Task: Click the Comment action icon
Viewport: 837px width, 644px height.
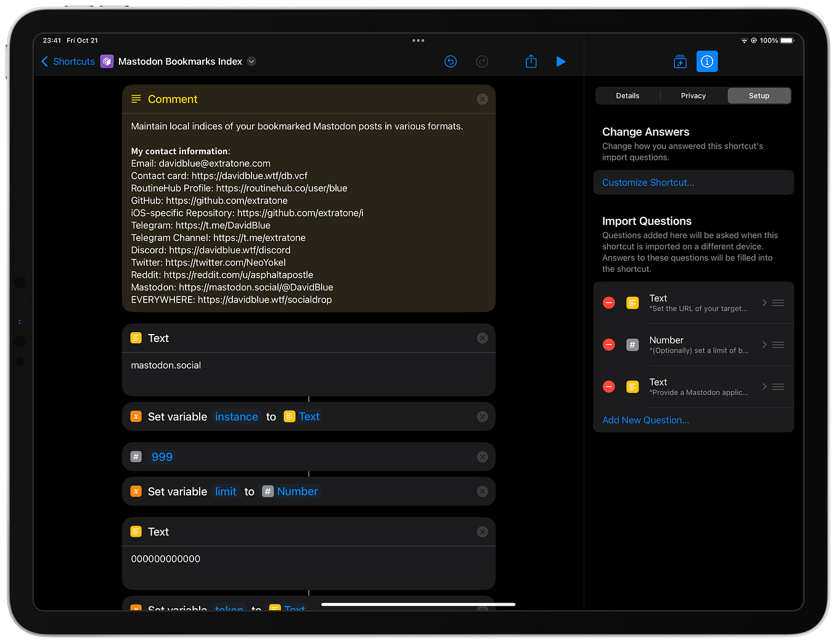Action: coord(136,99)
